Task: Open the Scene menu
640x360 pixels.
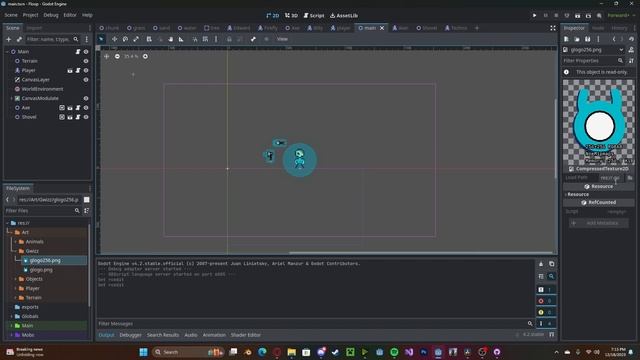Action: click(x=11, y=15)
